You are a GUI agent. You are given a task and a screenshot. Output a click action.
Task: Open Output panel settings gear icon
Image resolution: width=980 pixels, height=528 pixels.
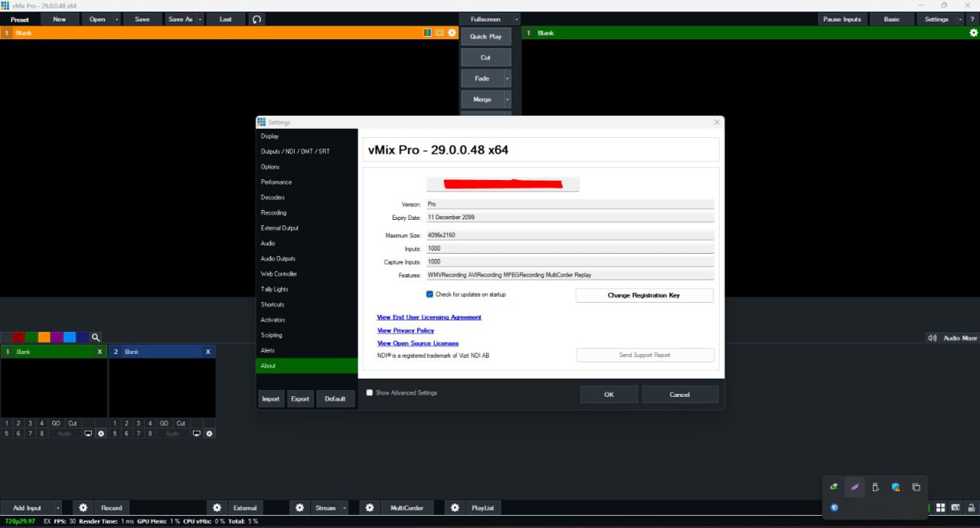tap(974, 33)
